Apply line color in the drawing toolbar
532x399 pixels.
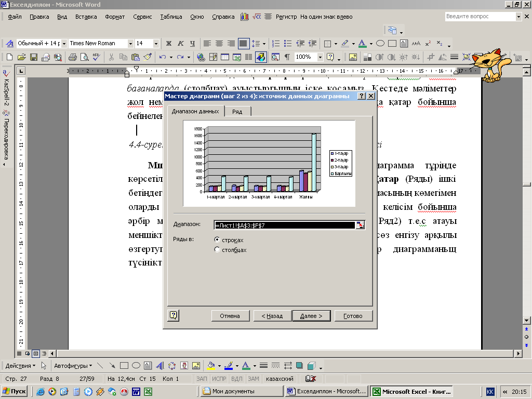[229, 365]
